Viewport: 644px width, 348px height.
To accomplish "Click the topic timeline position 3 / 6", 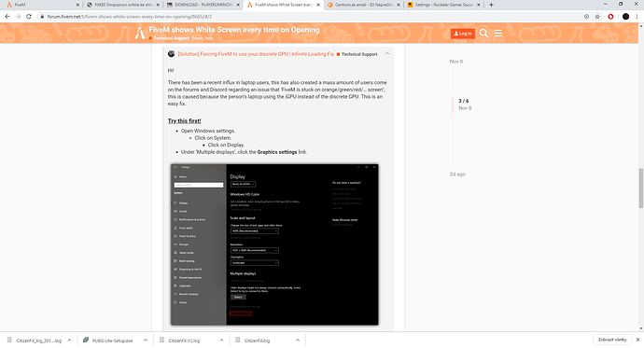I will click(463, 101).
